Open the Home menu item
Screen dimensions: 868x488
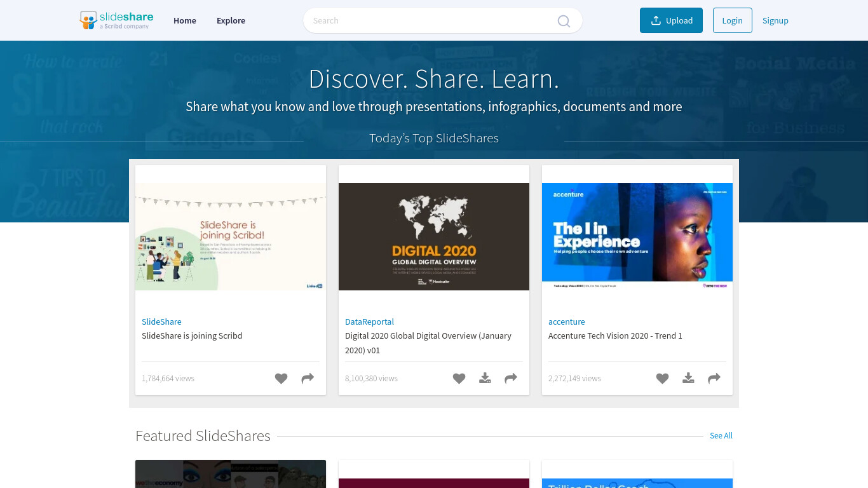tap(185, 20)
